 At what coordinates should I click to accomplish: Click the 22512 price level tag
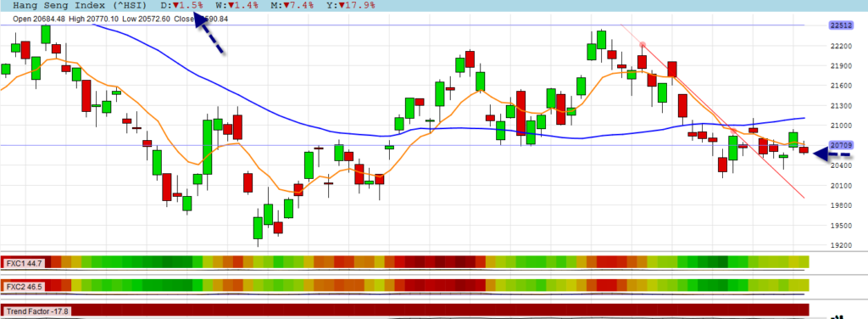[x=840, y=25]
